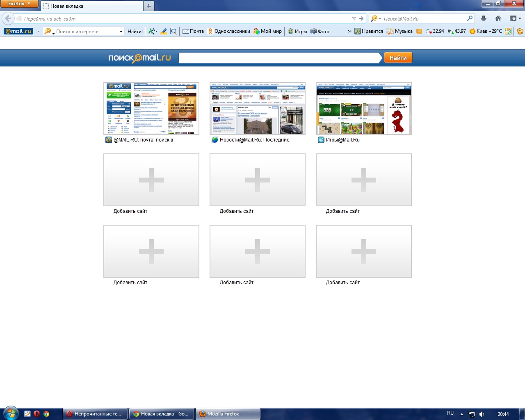This screenshot has height=420, width=525.
Task: Open a new tab with the plus button
Action: pyautogui.click(x=149, y=6)
